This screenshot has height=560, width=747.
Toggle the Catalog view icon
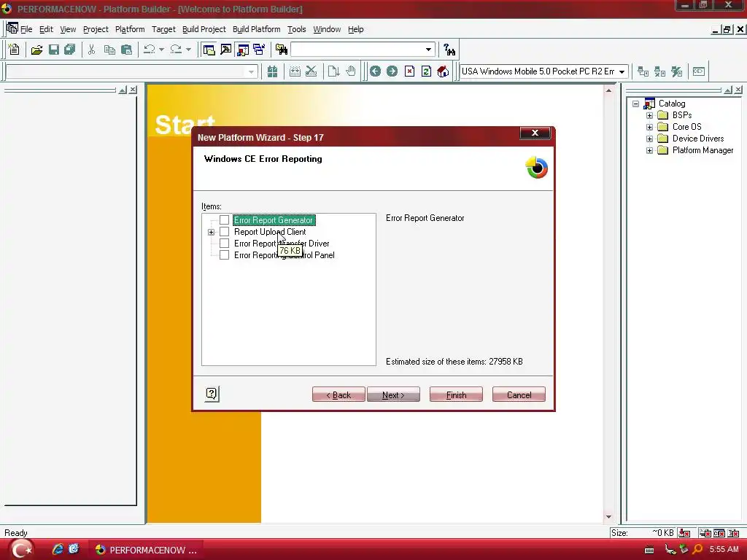click(x=242, y=50)
